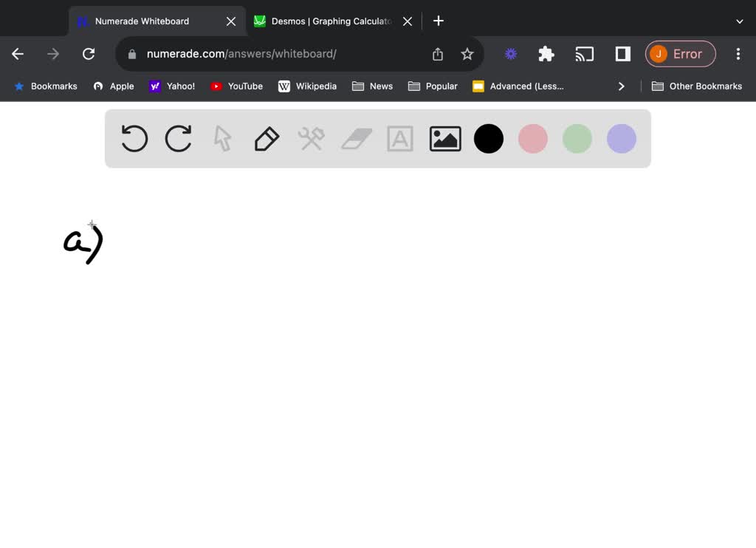Select the eraser tool
Screen dimensions: 756x548
357,139
